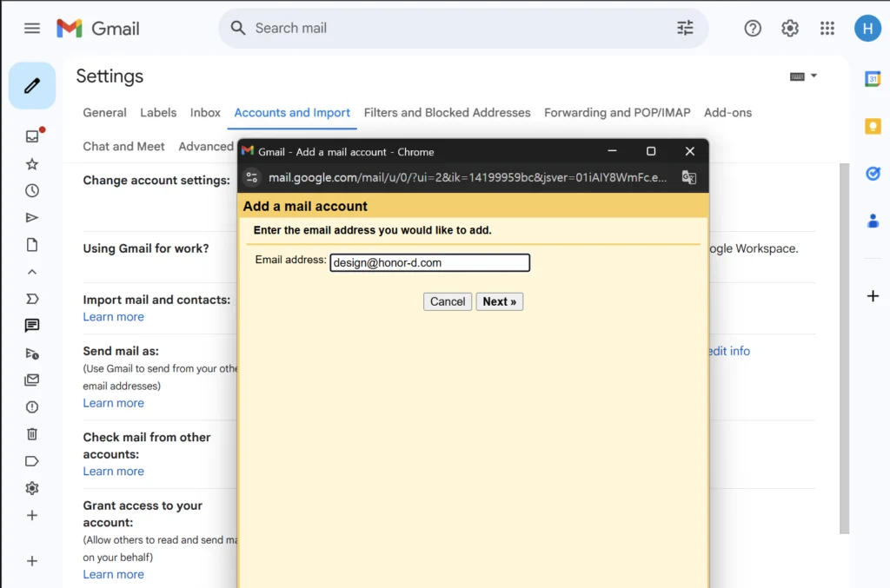Viewport: 890px width, 588px height.
Task: Open All Mail icon in sidebar
Action: click(32, 380)
